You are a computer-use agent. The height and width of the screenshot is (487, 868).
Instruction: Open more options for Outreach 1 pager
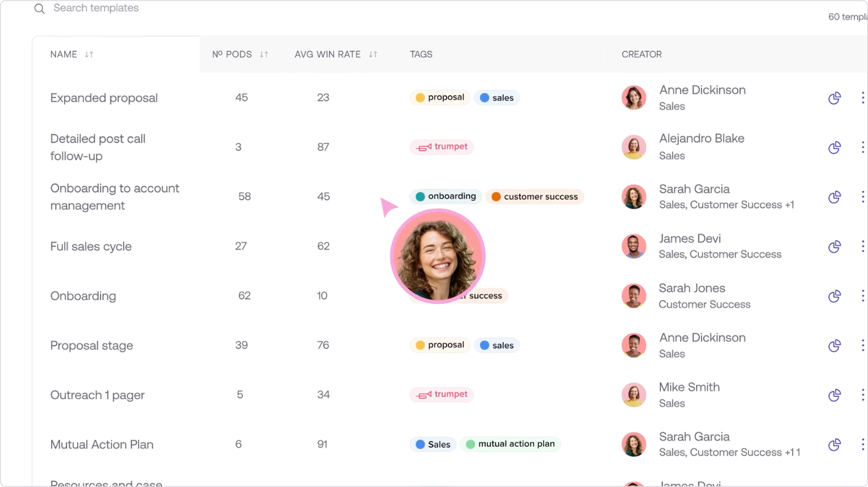[x=863, y=395]
